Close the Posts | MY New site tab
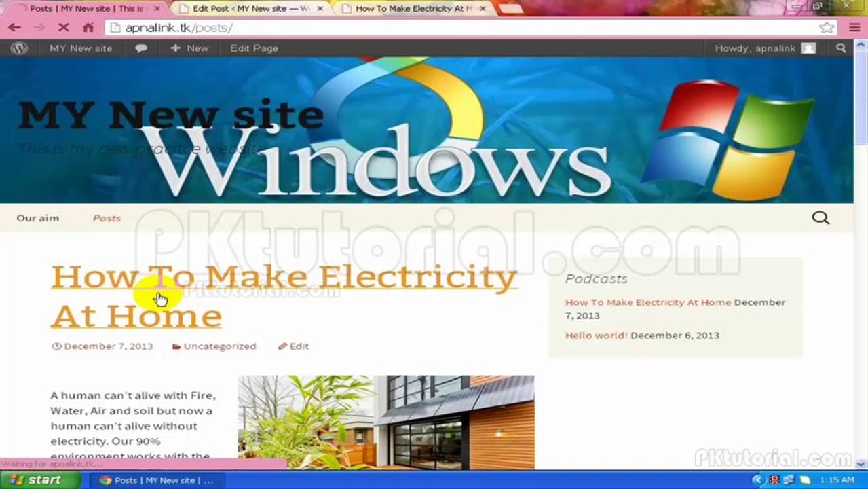This screenshot has height=489, width=868. pos(157,9)
